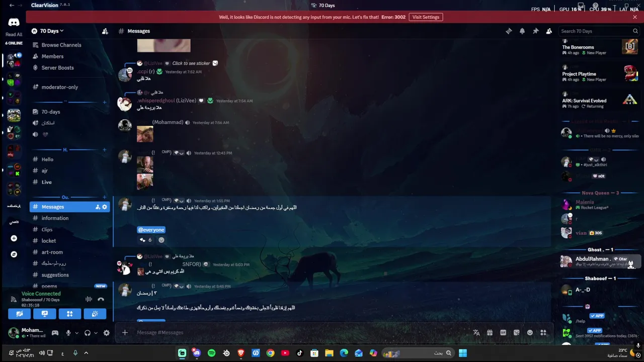Open invite icon on Messages channel
The height and width of the screenshot is (362, 644).
click(98, 207)
